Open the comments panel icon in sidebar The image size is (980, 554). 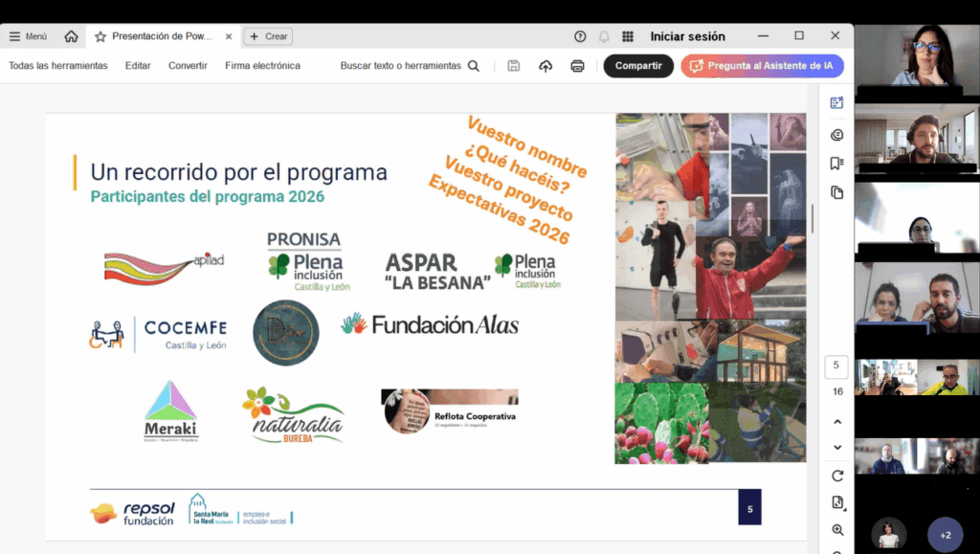(837, 135)
